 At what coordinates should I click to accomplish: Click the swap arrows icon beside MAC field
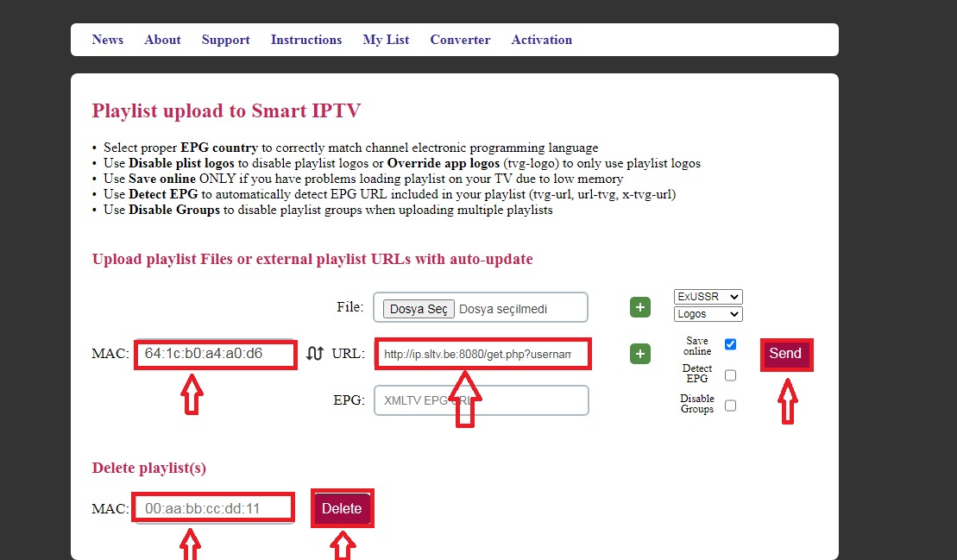315,353
